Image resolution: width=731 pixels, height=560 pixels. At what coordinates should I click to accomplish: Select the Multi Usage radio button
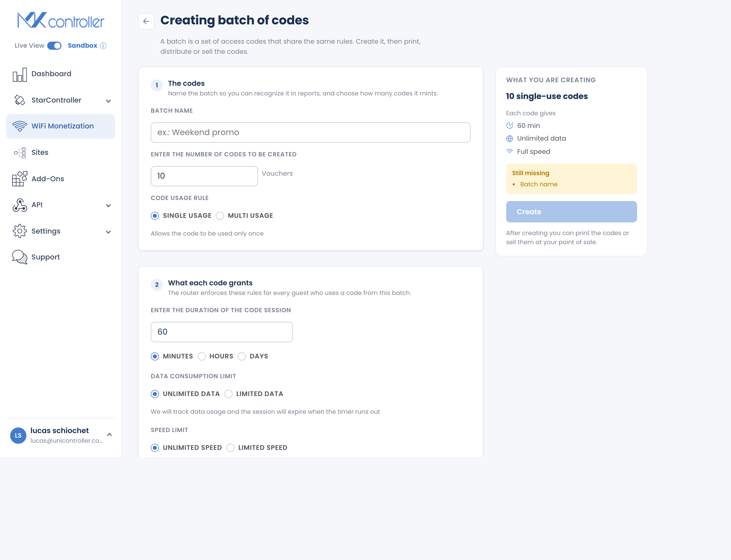coord(220,216)
